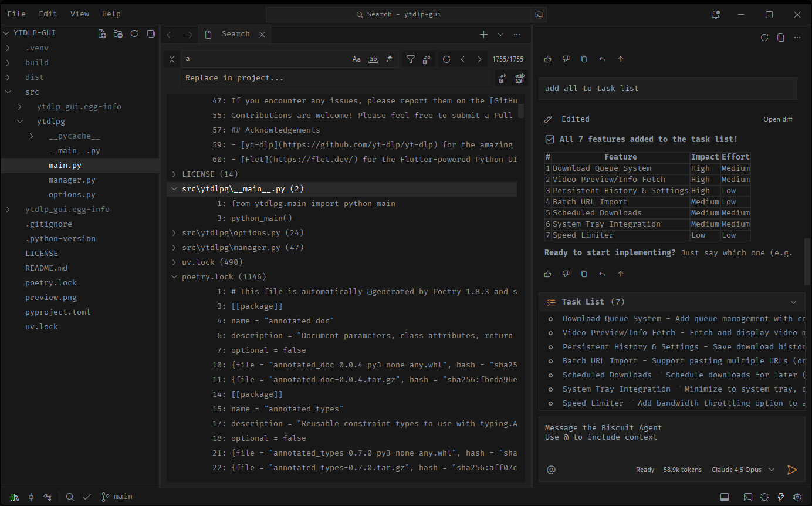Toggle match case Aa option
The height and width of the screenshot is (506, 812).
pyautogui.click(x=357, y=59)
